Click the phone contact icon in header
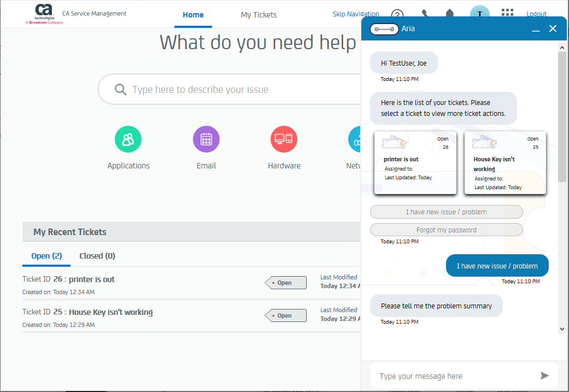Screen dimensions: 569x392 425,14
